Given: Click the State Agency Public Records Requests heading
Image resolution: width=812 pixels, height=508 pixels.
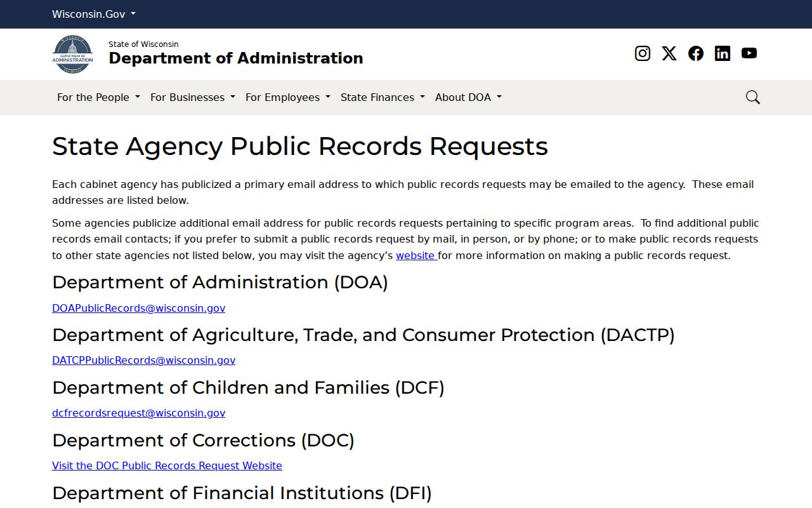Looking at the screenshot, I should 300,146.
